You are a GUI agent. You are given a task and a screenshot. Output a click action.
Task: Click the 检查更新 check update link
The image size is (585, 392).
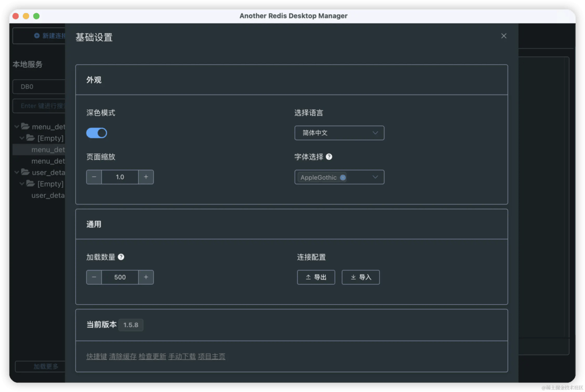153,357
